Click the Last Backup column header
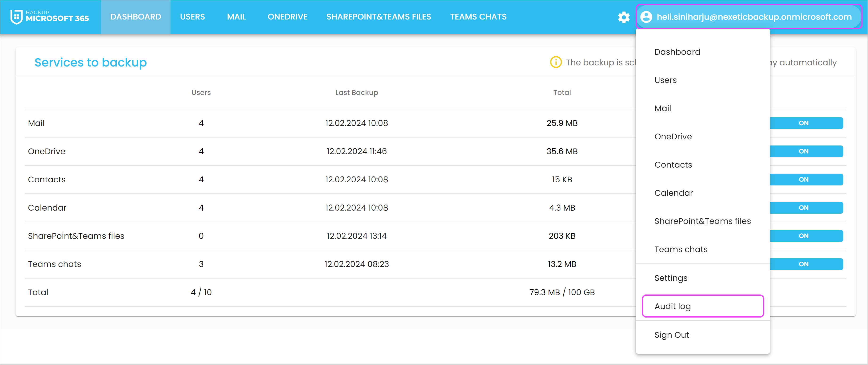 click(357, 93)
